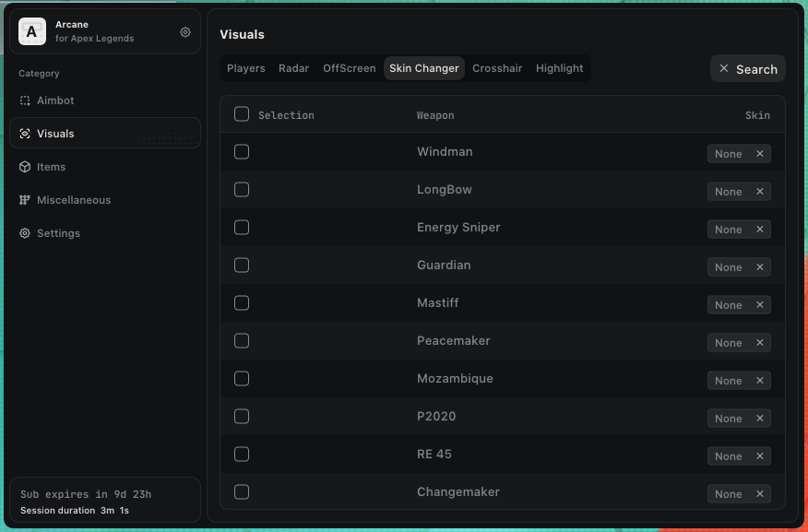Click the Weapon column header
The image size is (808, 532).
coord(435,115)
